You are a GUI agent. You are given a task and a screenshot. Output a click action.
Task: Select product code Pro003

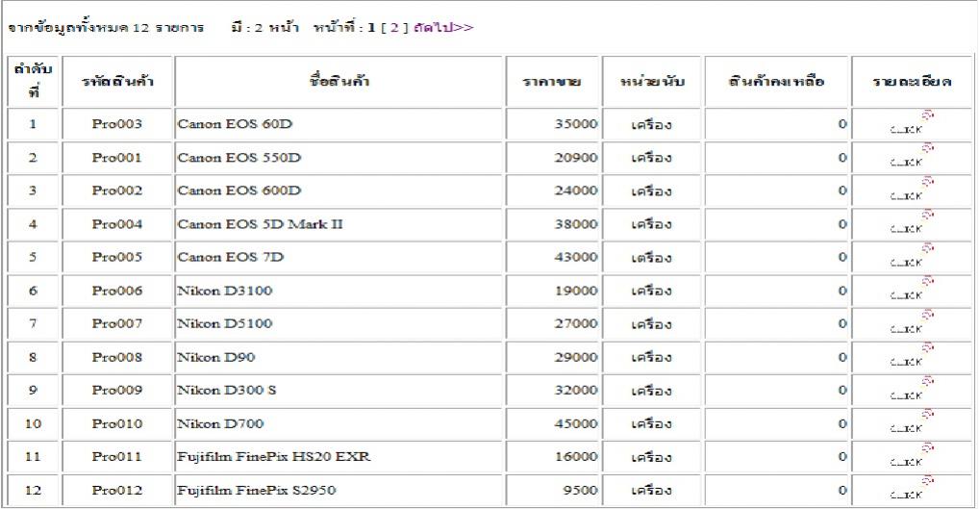(117, 124)
